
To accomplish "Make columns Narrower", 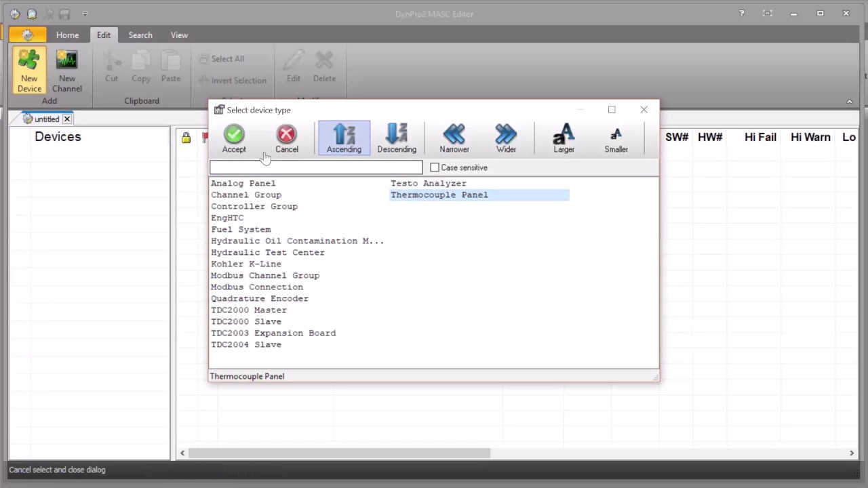I will [454, 138].
